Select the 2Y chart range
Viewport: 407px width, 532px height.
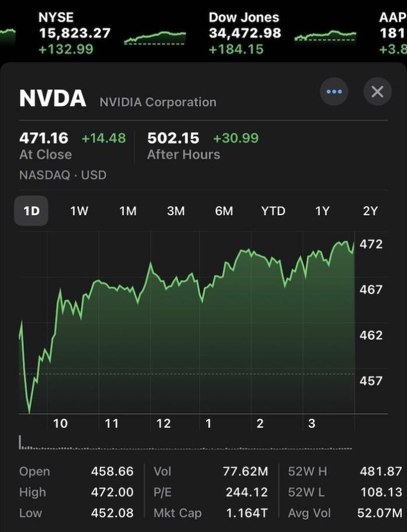[x=370, y=211]
